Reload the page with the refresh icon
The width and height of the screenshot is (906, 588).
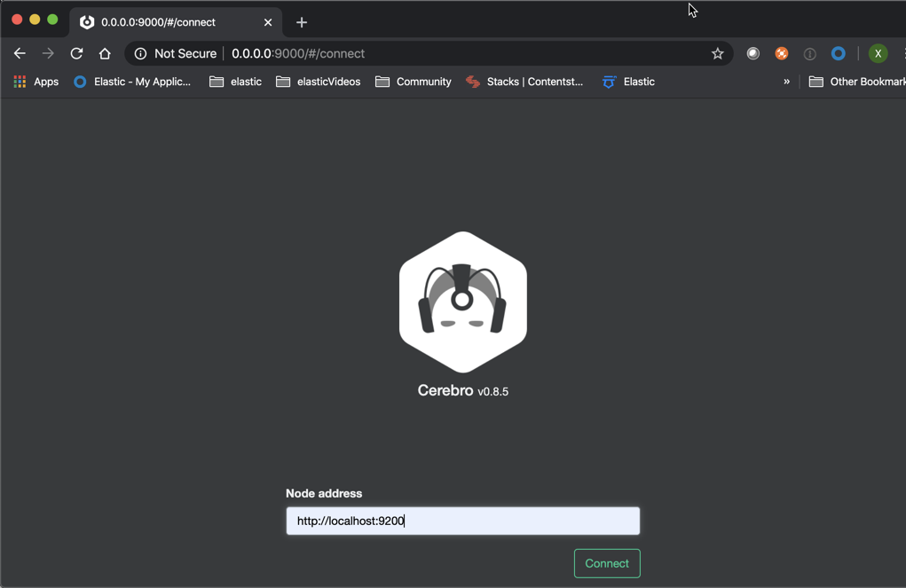point(76,54)
